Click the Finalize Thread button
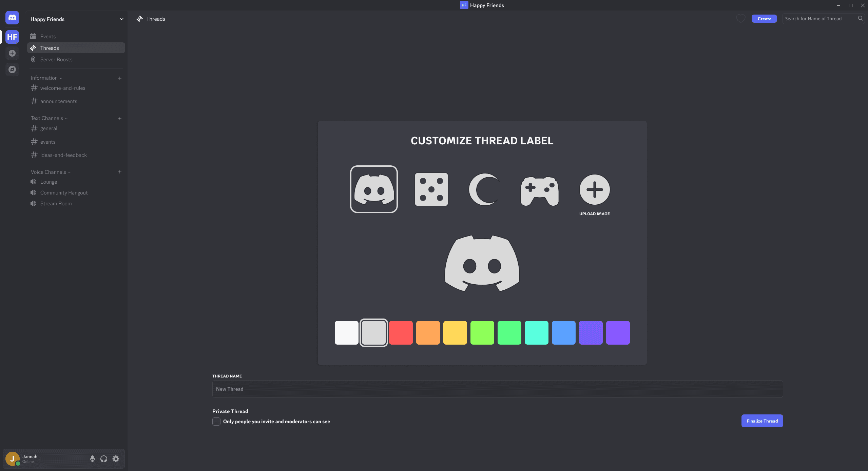The height and width of the screenshot is (471, 868). [762, 421]
